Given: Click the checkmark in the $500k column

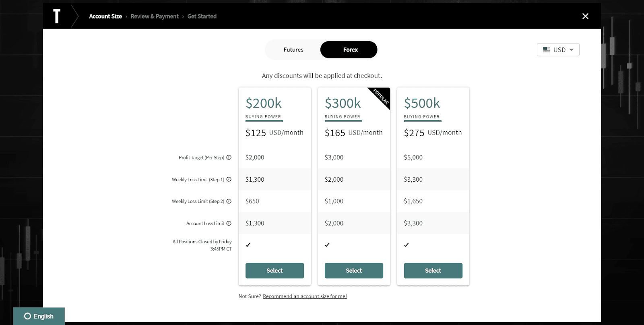Looking at the screenshot, I should pyautogui.click(x=407, y=245).
